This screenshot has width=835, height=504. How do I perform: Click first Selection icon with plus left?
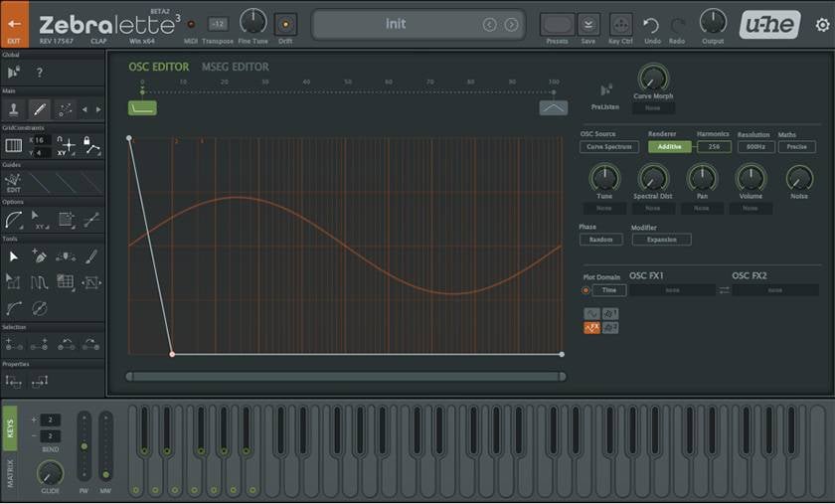coord(13,345)
